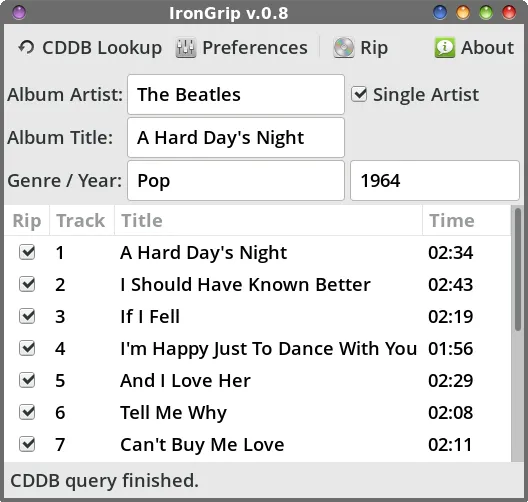528x502 pixels.
Task: Open About via the green info icon
Action: point(444,47)
